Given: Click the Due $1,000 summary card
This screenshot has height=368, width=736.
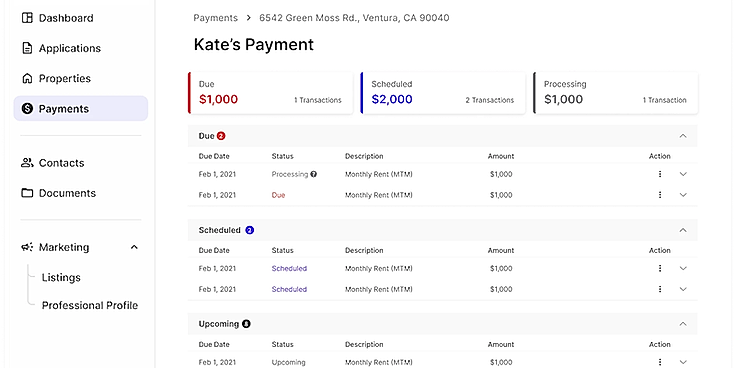Looking at the screenshot, I should [x=270, y=93].
